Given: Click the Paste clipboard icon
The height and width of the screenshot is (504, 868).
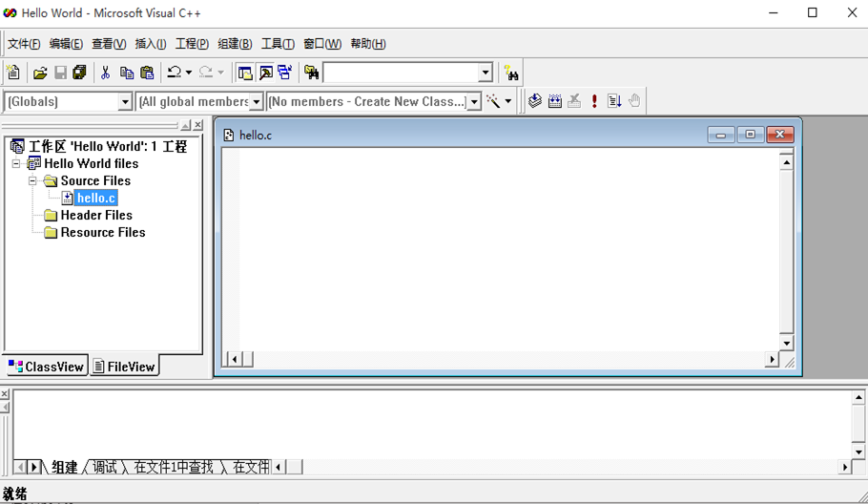Looking at the screenshot, I should (x=147, y=73).
